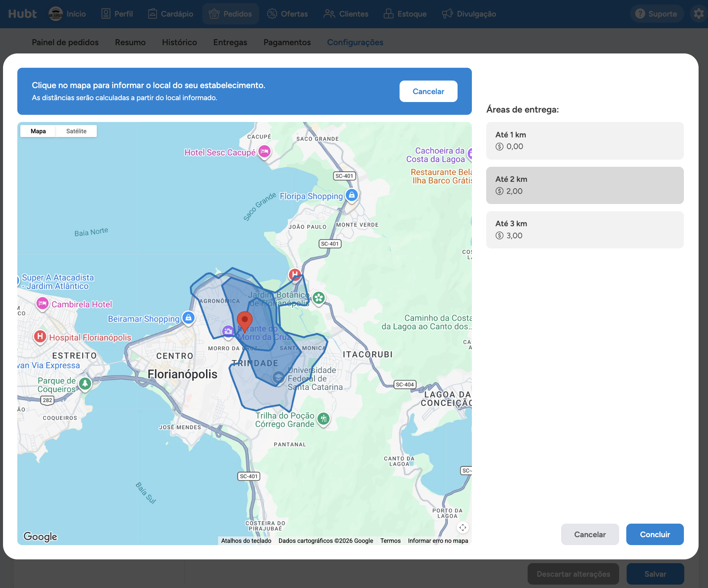Click the Cambirela Hotel marker icon
The height and width of the screenshot is (588, 708).
[x=43, y=303]
